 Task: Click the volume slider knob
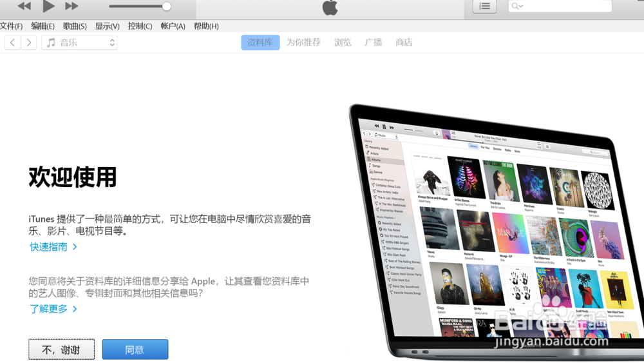click(166, 6)
